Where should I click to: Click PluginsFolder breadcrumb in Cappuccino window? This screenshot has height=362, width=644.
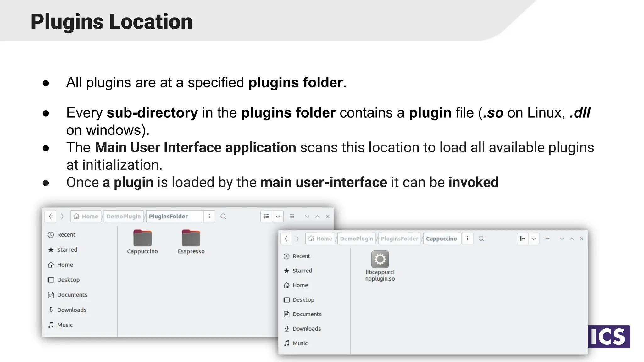(x=400, y=239)
